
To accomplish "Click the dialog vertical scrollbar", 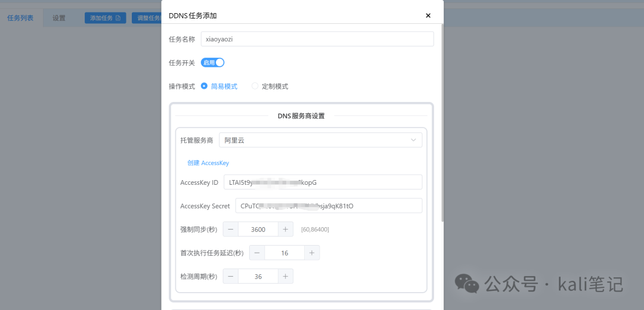I will [x=442, y=123].
